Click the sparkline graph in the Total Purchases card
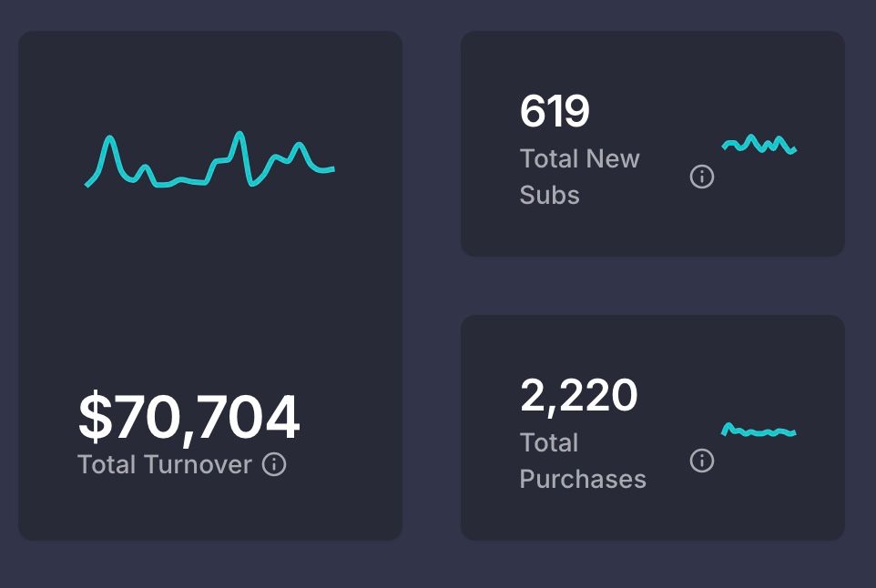This screenshot has width=876, height=588. coord(760,428)
